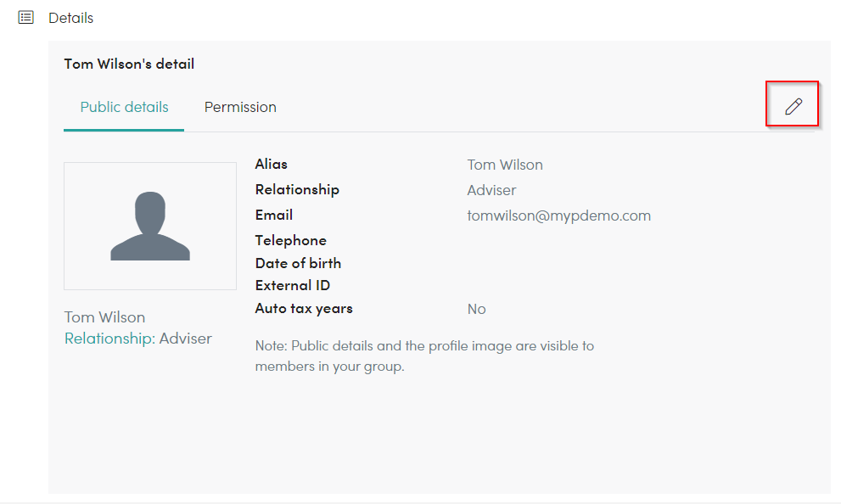Select the Tom Wilson's detail title
The width and height of the screenshot is (841, 504).
click(x=129, y=64)
